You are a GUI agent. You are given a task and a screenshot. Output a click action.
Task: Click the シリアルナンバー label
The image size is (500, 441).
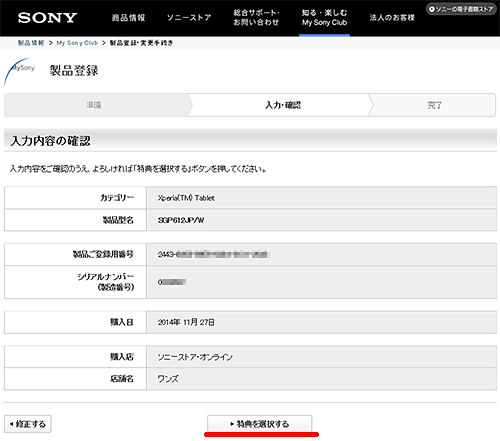(106, 282)
